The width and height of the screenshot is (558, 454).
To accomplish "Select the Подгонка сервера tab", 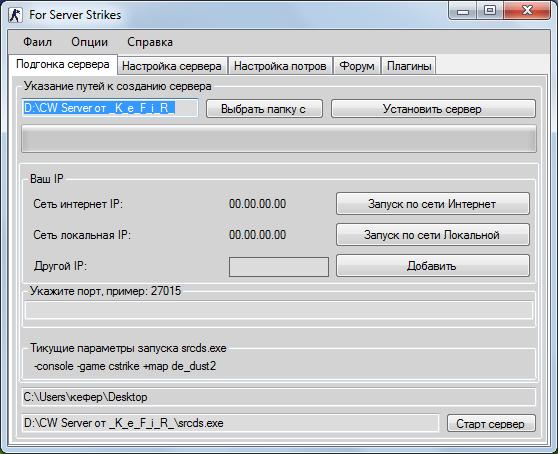I will point(63,64).
